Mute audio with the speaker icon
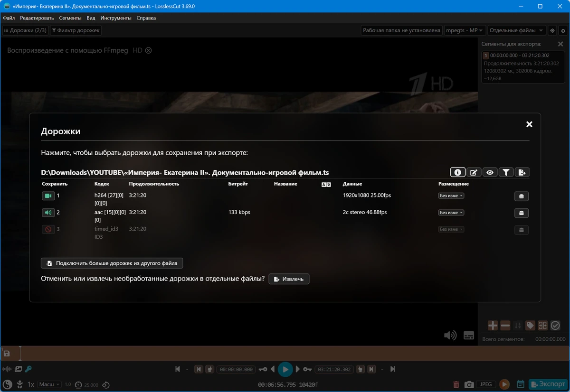 [450, 336]
